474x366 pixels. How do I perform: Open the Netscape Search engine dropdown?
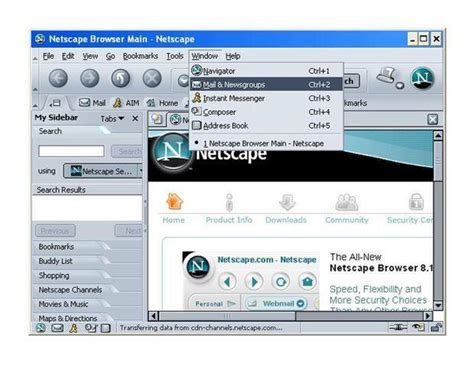(103, 171)
